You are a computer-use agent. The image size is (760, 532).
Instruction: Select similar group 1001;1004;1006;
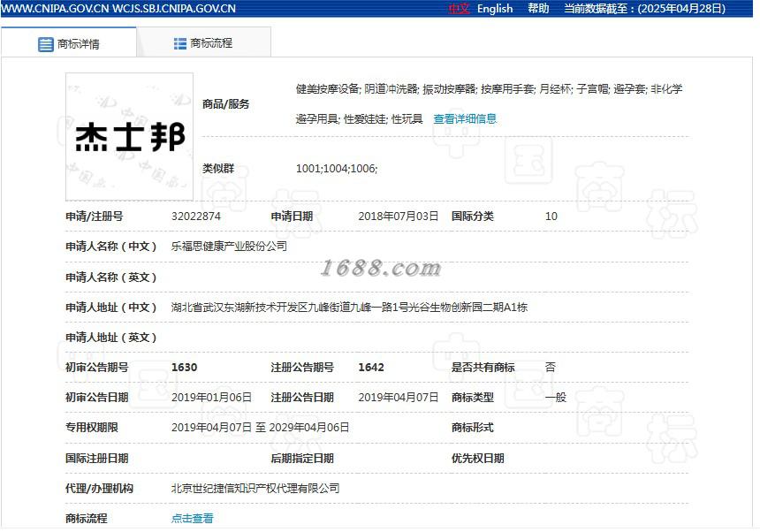337,169
